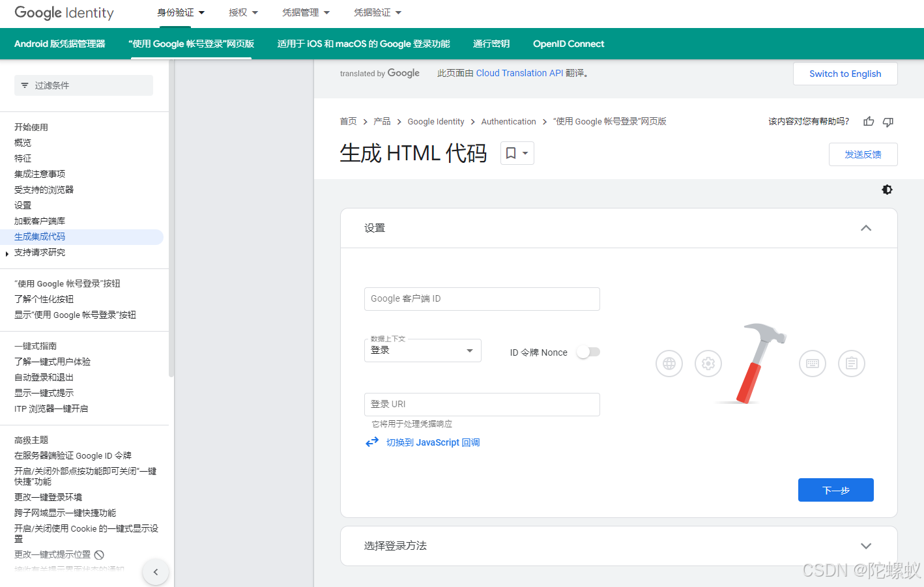This screenshot has width=924, height=587.
Task: Open the bookmark dropdown arrow next to title
Action: tap(525, 153)
